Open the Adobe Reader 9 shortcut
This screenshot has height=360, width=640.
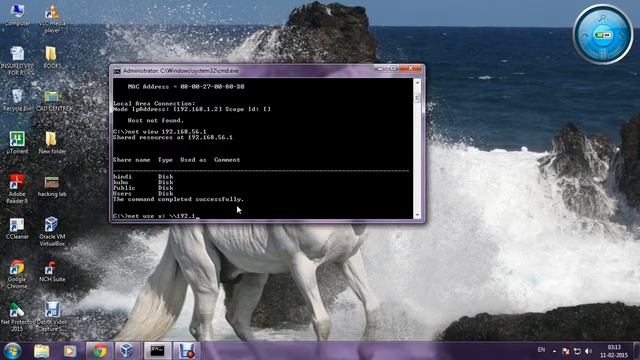(x=17, y=189)
